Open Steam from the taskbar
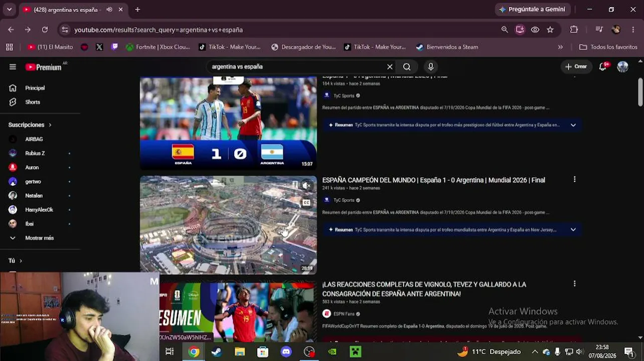This screenshot has height=361, width=644. tap(217, 352)
